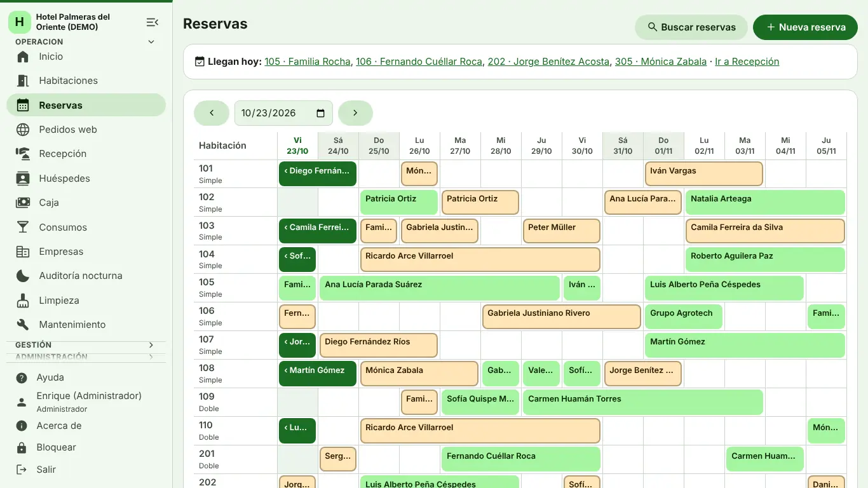
Task: Click the Acerca de info icon
Action: click(22, 426)
